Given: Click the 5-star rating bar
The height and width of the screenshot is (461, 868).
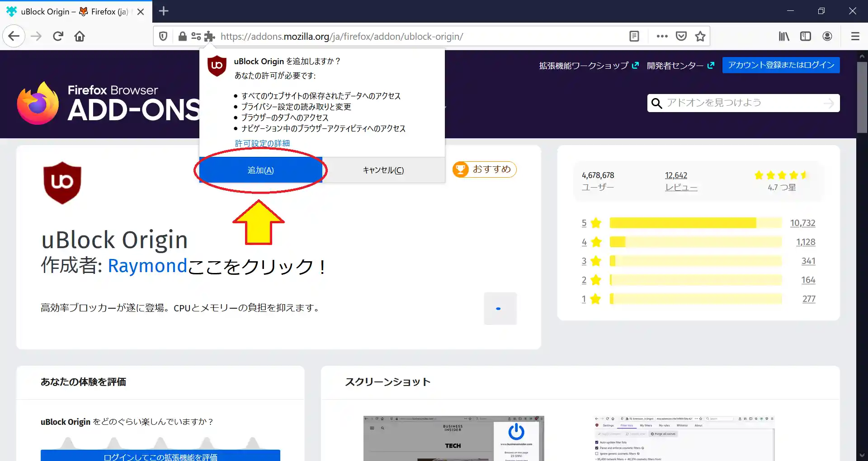Looking at the screenshot, I should [x=696, y=223].
